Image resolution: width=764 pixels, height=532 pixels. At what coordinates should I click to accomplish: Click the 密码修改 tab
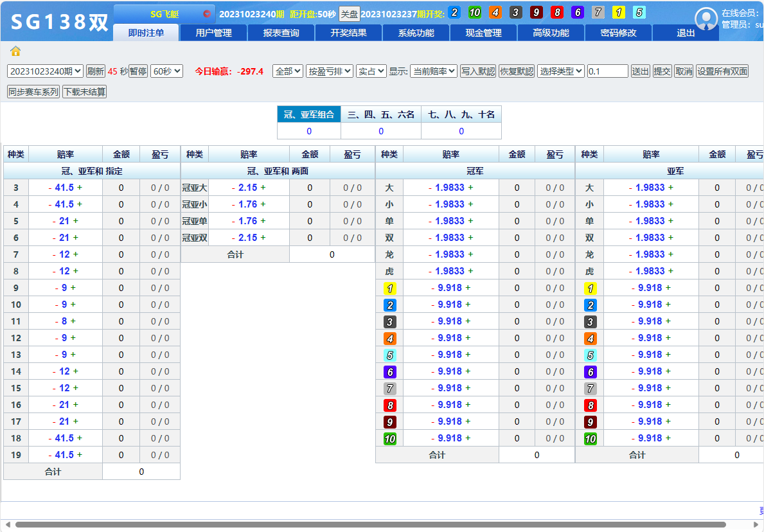click(x=618, y=33)
